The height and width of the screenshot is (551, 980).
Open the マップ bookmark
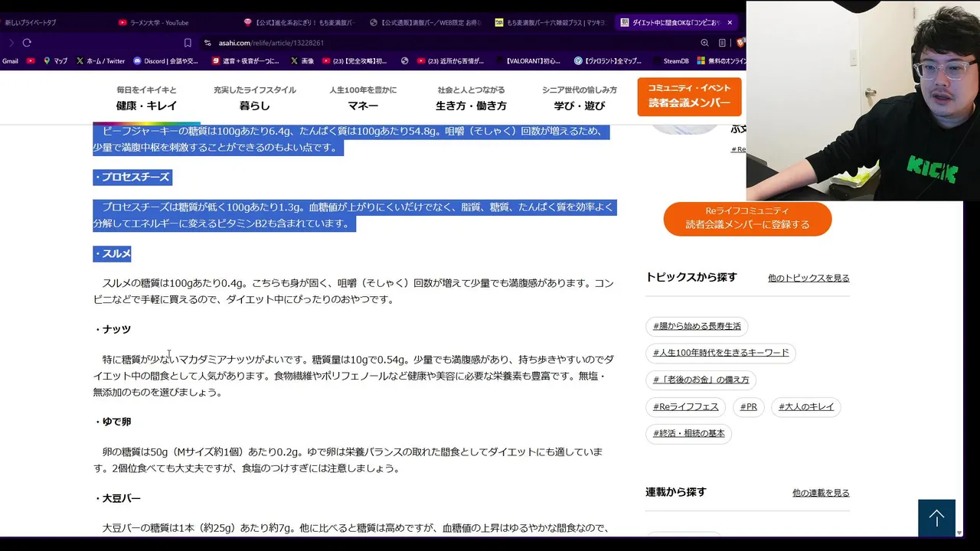point(56,61)
